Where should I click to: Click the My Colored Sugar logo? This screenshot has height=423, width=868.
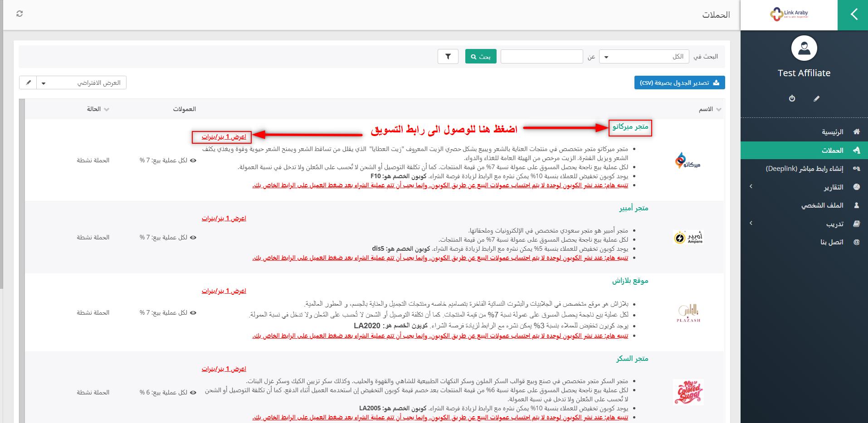click(x=688, y=392)
